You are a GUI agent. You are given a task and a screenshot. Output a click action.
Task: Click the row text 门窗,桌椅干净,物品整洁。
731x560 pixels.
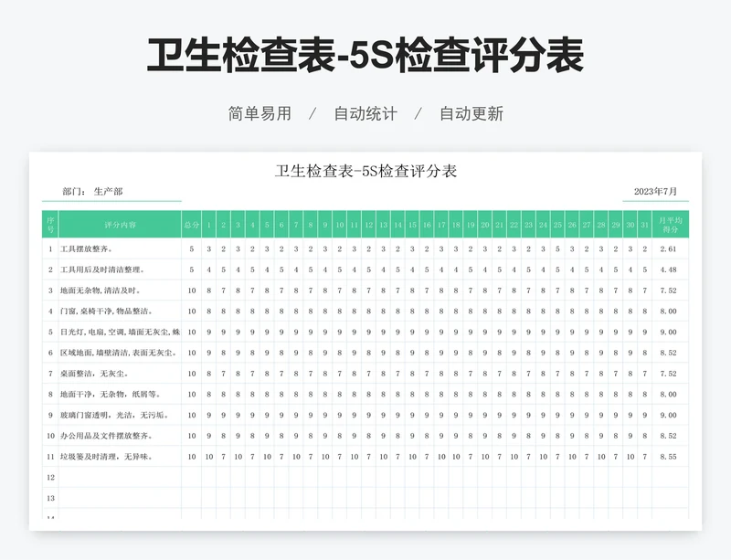(106, 311)
